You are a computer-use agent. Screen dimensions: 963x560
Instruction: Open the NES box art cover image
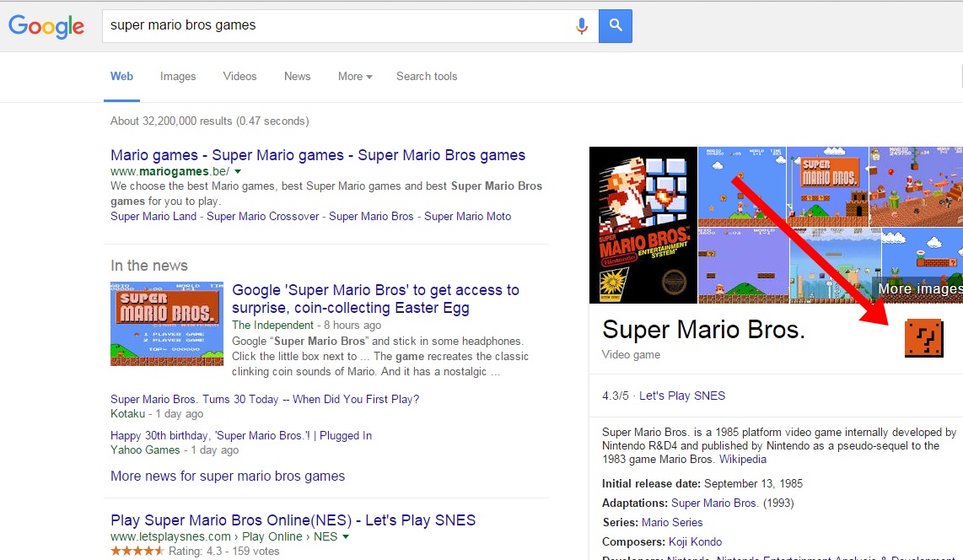643,224
